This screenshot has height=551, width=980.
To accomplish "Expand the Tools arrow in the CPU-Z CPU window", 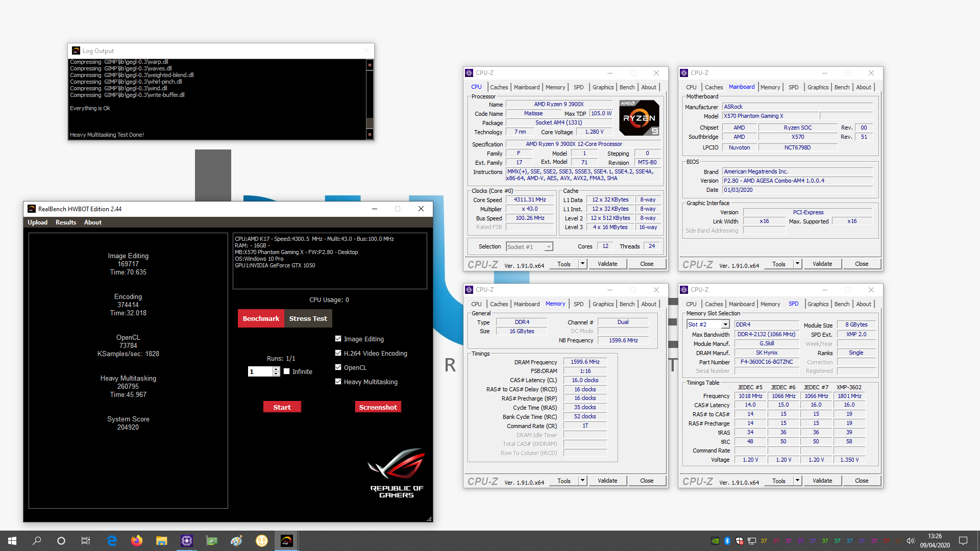I will coord(582,264).
